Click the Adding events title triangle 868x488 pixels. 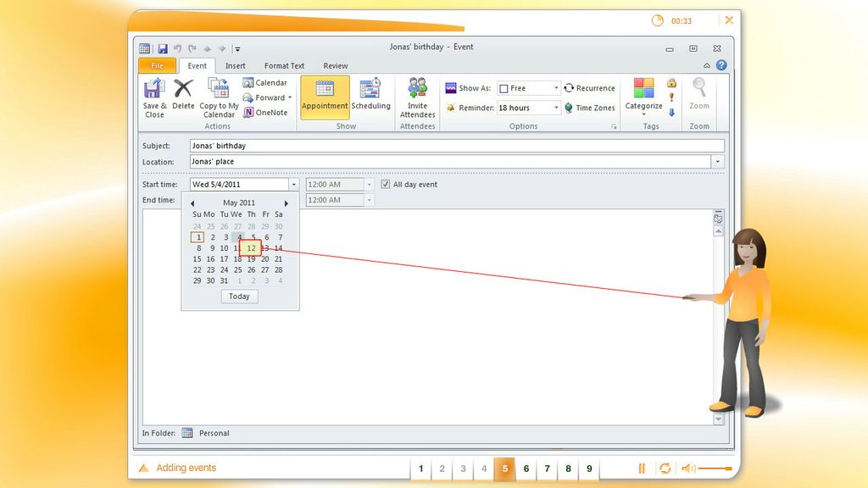point(143,468)
